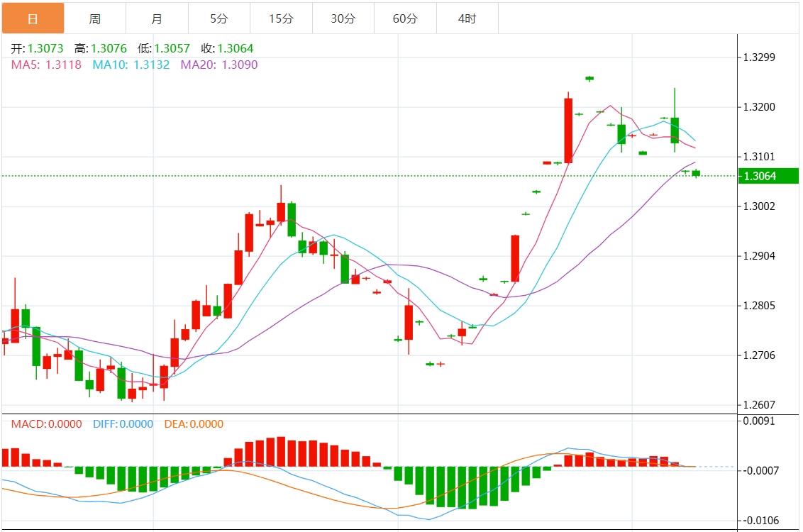The image size is (803, 532).
Task: Click the MA5 indicator label
Action: (x=46, y=65)
